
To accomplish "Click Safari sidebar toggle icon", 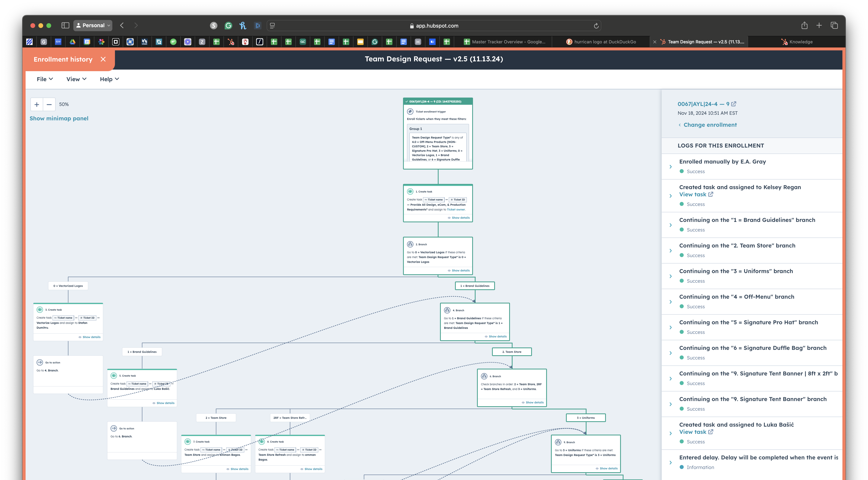I will [65, 25].
